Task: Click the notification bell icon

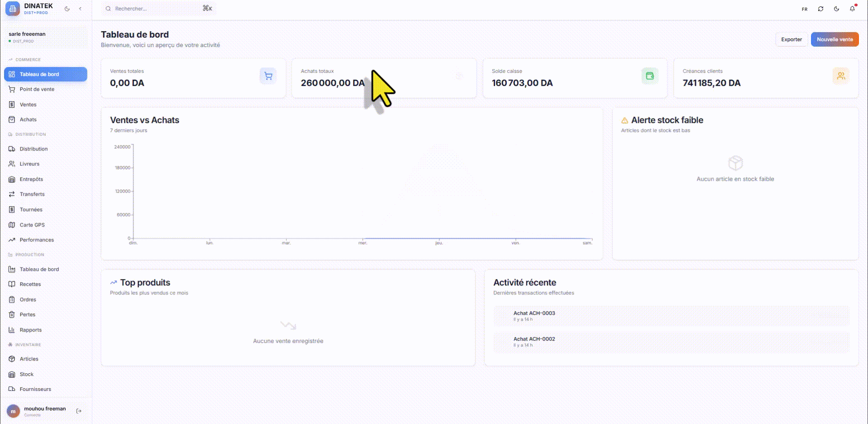Action: pos(852,9)
